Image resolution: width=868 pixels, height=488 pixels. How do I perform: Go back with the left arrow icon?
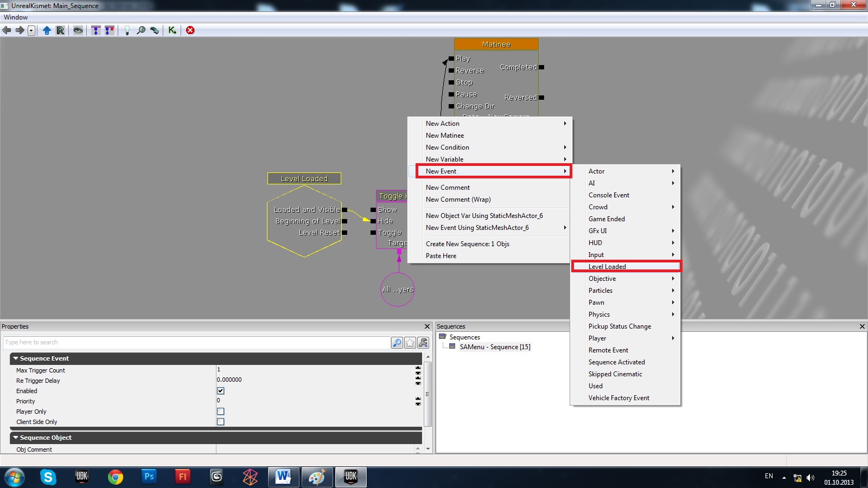point(7,30)
